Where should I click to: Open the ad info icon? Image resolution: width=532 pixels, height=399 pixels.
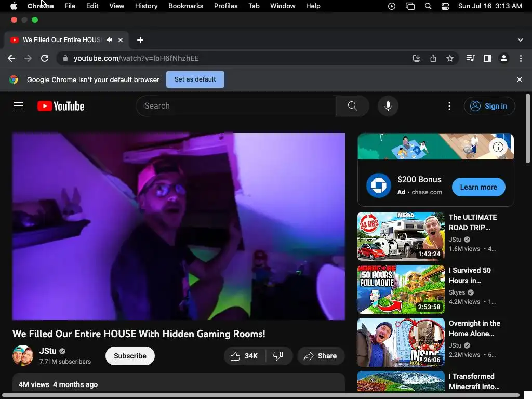click(498, 147)
